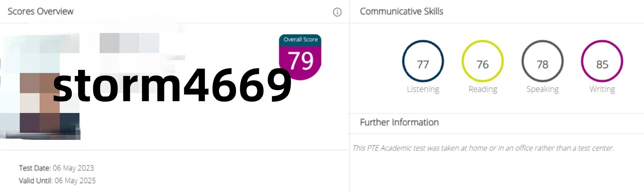The image size is (644, 193).
Task: Select the Writing score circle 85
Action: coord(602,61)
